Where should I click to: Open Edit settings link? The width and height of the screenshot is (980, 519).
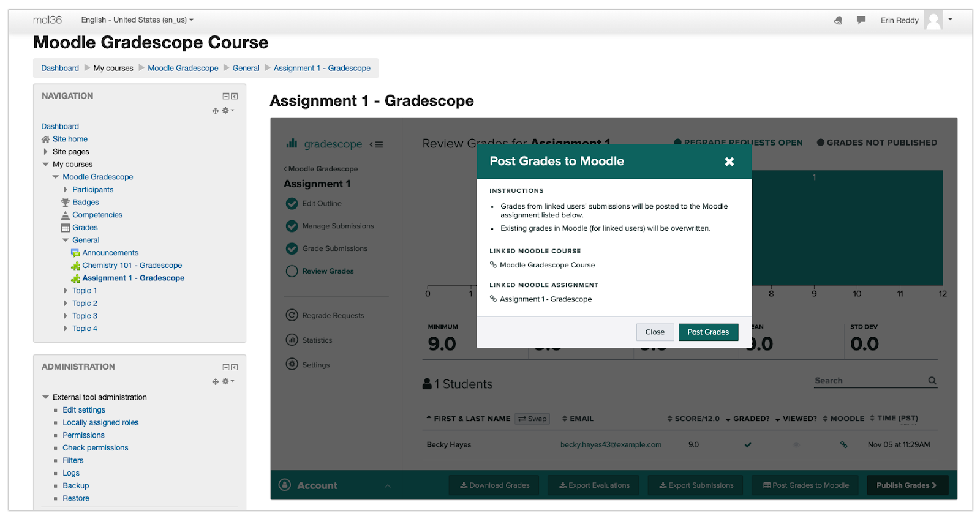pyautogui.click(x=84, y=410)
